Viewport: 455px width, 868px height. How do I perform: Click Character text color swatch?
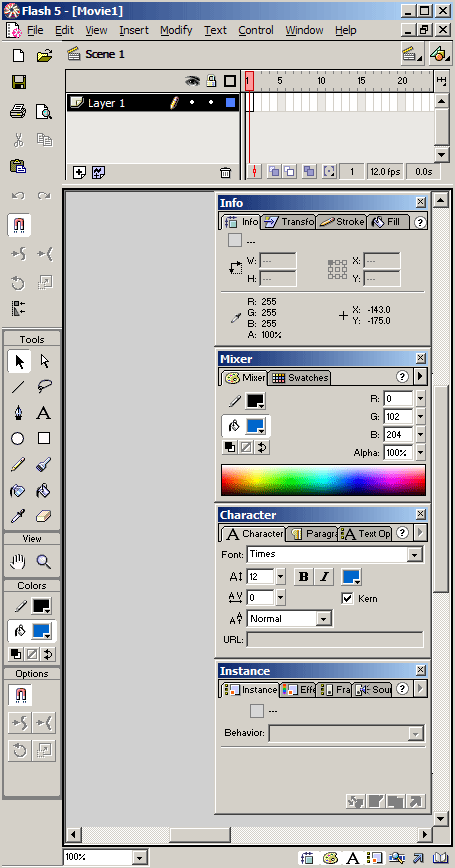click(352, 577)
